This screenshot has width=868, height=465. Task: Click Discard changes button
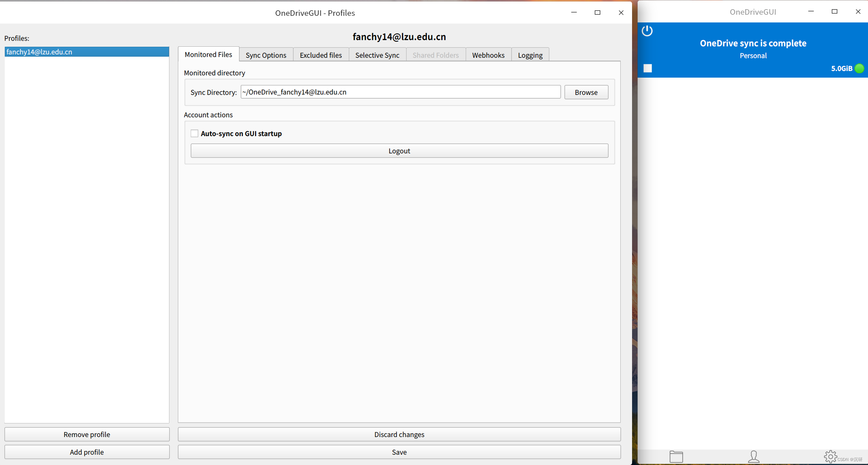point(399,434)
